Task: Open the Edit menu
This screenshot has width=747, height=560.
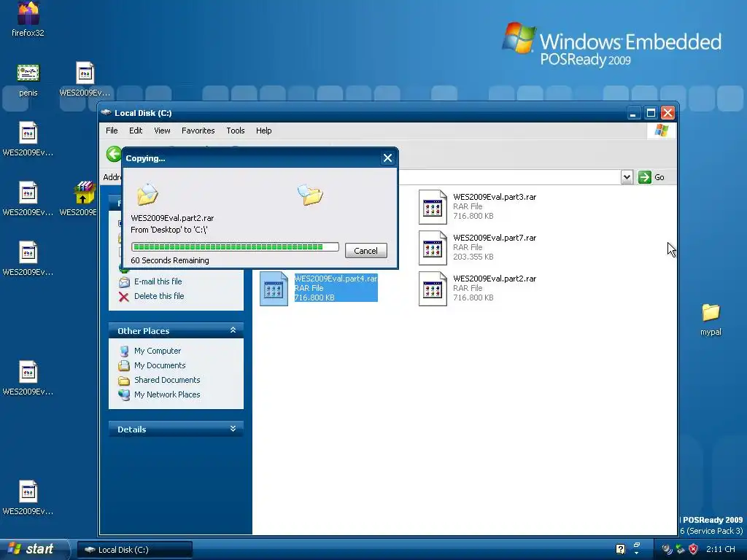Action: (136, 131)
